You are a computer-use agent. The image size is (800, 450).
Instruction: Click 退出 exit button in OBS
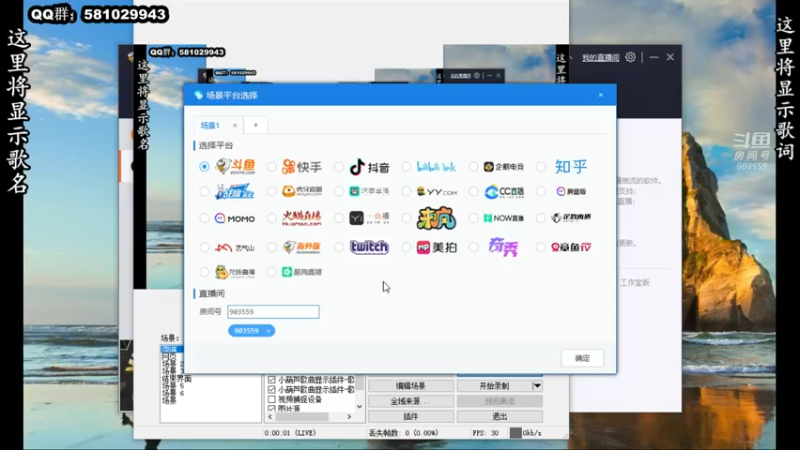(499, 416)
